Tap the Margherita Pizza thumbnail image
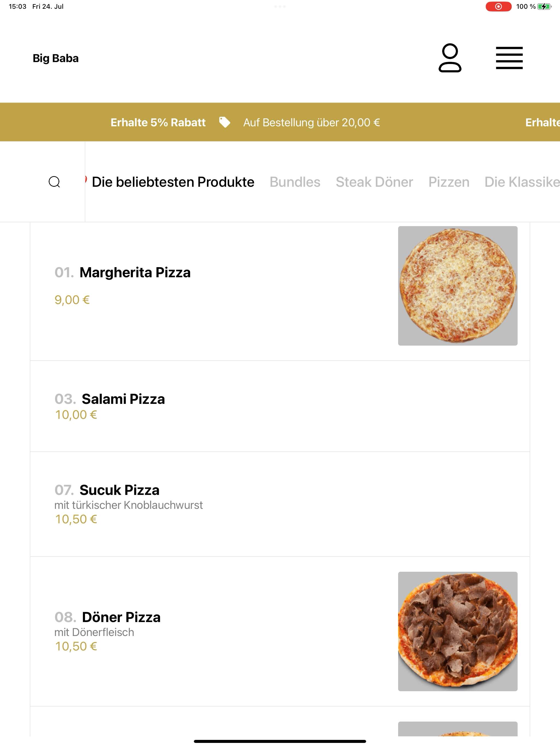Viewport: 560px width, 747px height. tap(458, 286)
